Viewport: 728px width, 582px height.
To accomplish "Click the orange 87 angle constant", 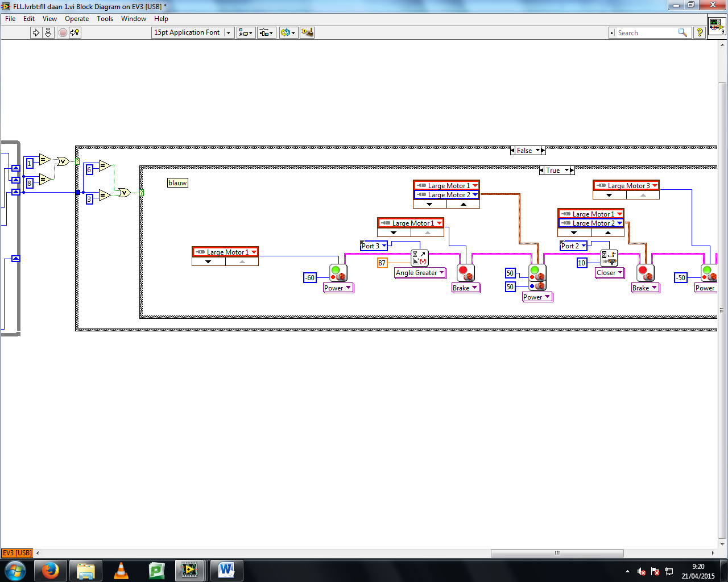I will point(382,263).
